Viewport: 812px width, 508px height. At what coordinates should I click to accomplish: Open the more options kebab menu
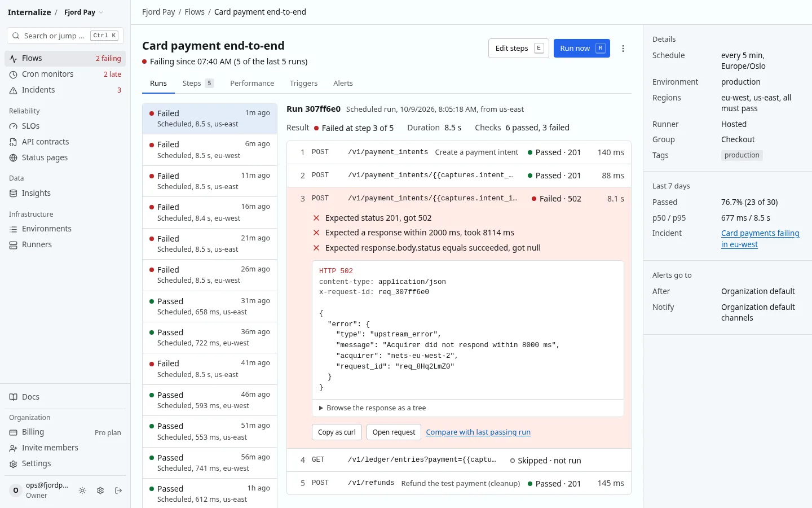coord(623,49)
